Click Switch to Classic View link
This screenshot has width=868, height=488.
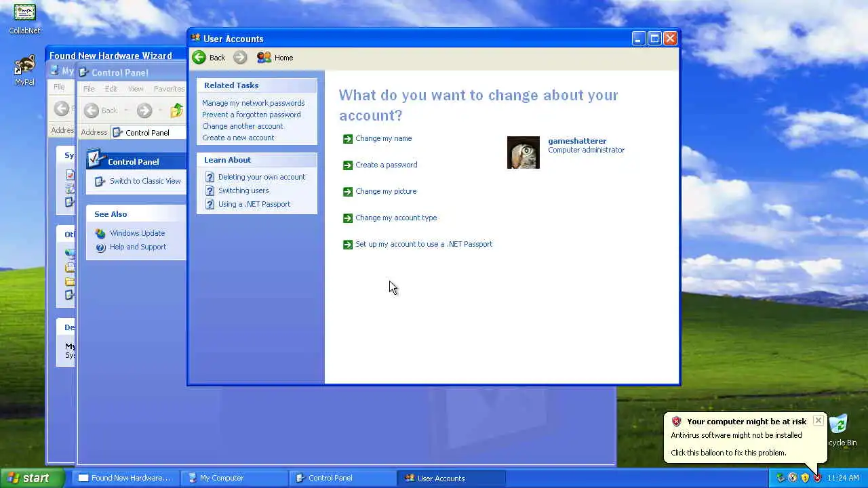[145, 181]
